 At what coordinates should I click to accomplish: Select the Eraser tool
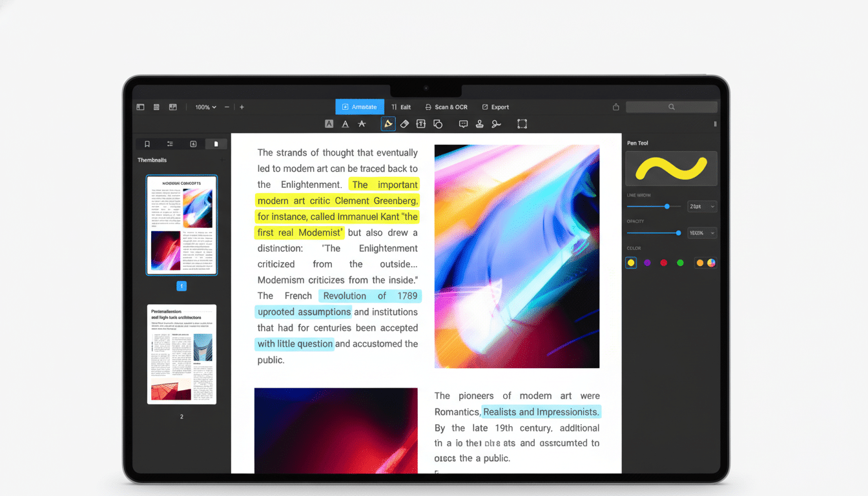tap(404, 123)
